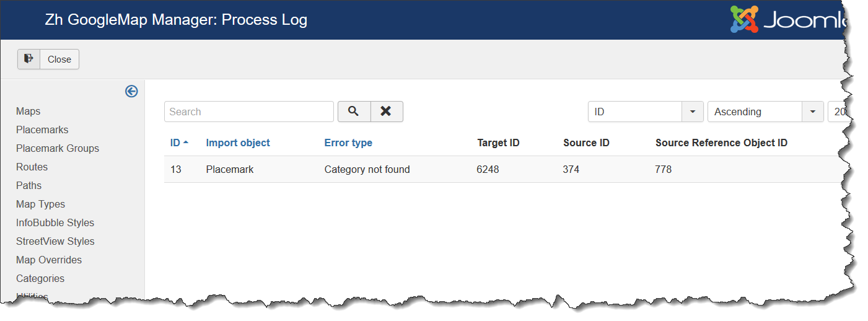Navigate to Categories in the sidebar
This screenshot has height=321, width=868.
[40, 279]
